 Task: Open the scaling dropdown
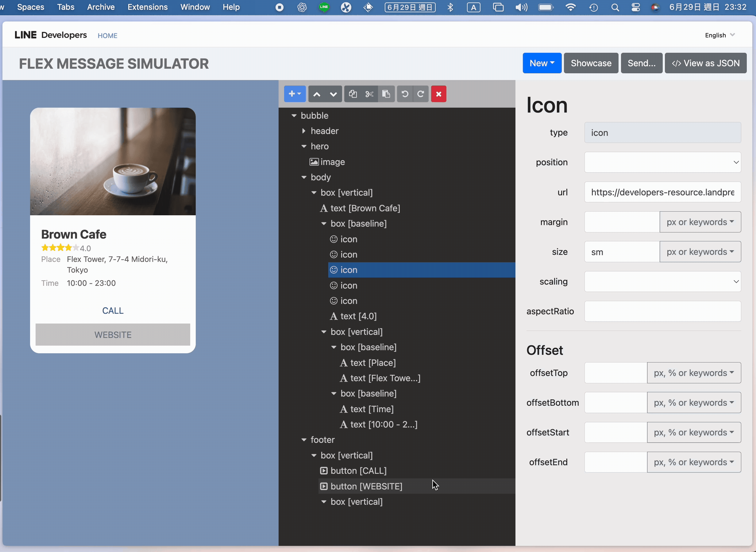[x=662, y=282]
